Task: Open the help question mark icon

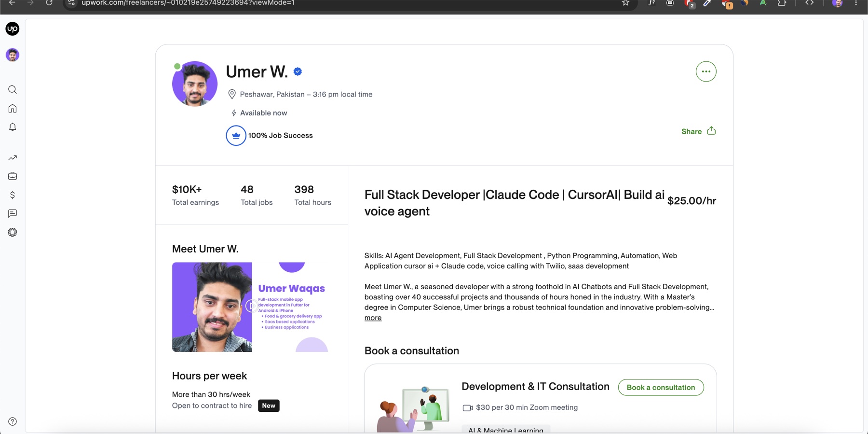Action: point(13,421)
